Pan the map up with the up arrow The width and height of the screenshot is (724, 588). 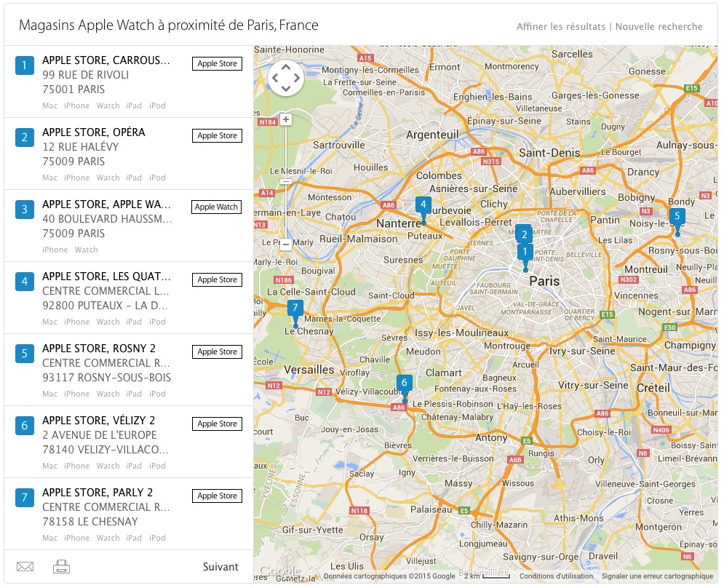tap(286, 68)
